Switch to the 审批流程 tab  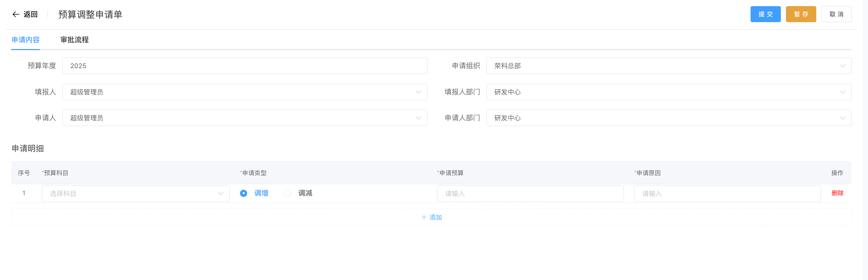(75, 40)
